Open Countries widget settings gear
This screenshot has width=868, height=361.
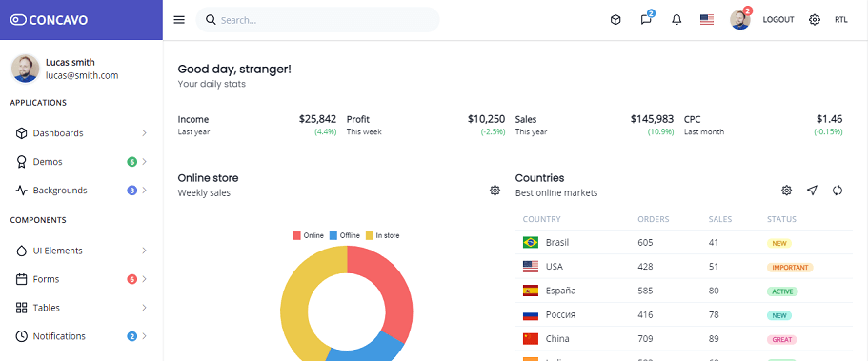786,191
